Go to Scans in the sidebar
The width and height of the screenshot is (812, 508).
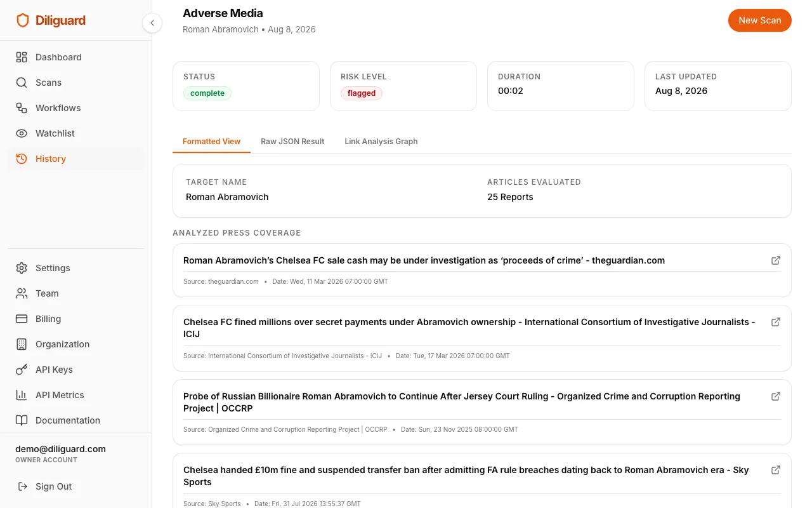click(75, 83)
